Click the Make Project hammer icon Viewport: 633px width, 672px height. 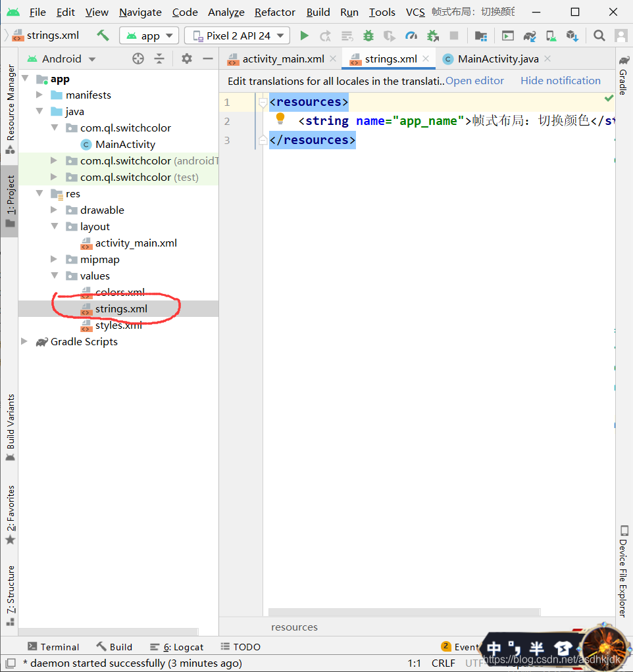(103, 35)
